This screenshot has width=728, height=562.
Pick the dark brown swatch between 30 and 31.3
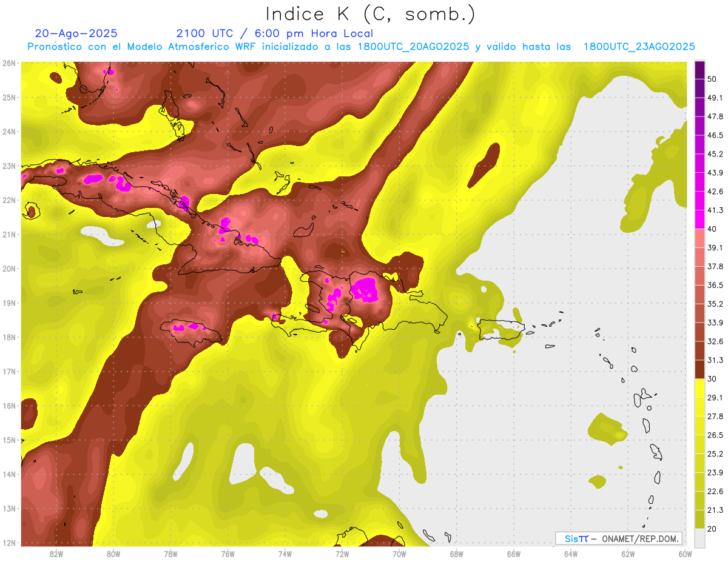(x=699, y=370)
